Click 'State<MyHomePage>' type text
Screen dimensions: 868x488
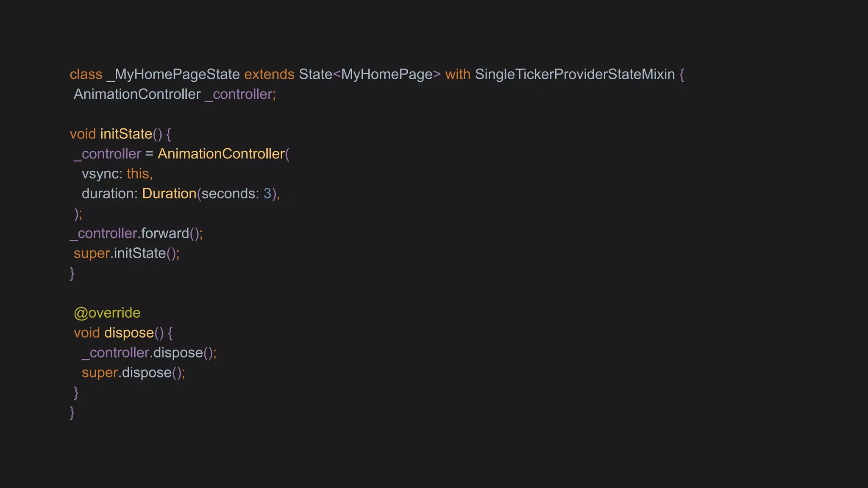point(370,75)
